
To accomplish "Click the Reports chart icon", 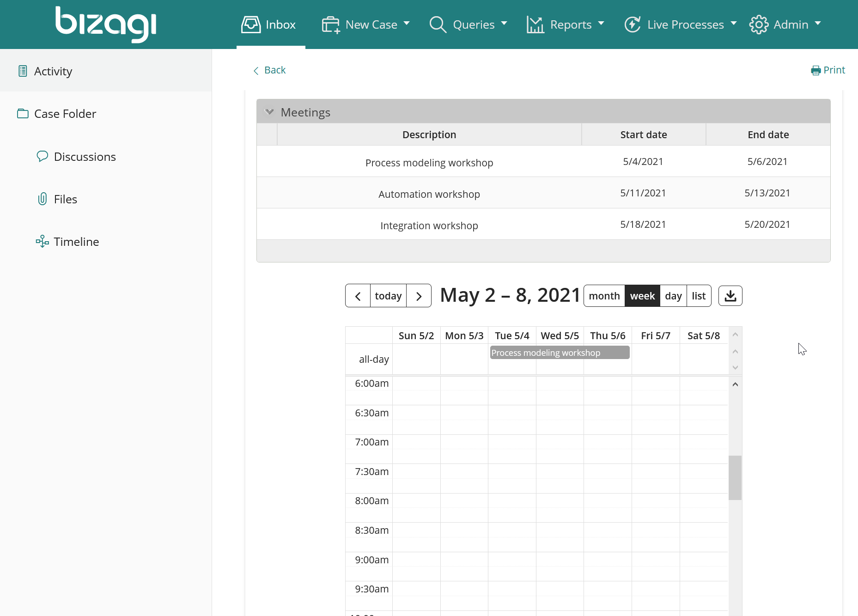I will coord(535,24).
